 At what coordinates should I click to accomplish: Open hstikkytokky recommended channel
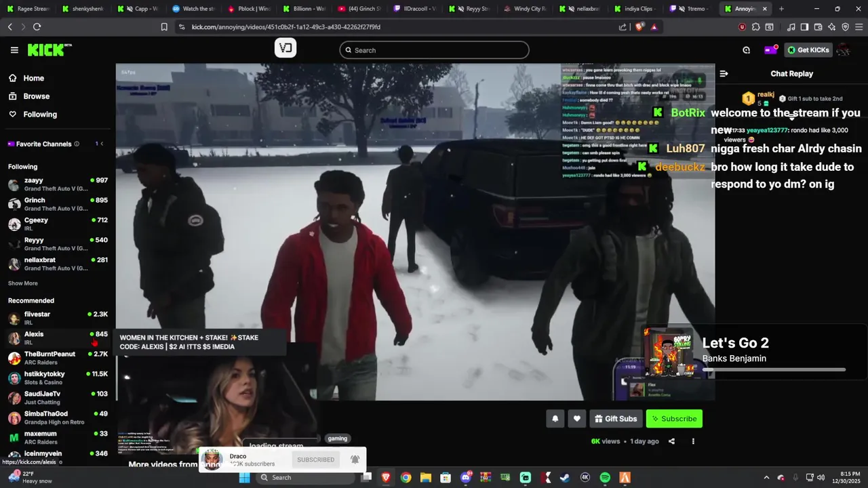[x=58, y=378]
